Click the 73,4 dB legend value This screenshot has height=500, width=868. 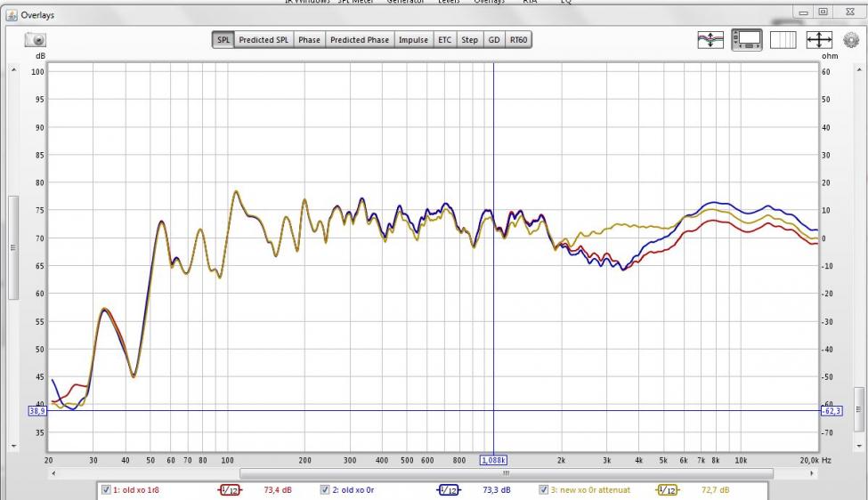(278, 490)
